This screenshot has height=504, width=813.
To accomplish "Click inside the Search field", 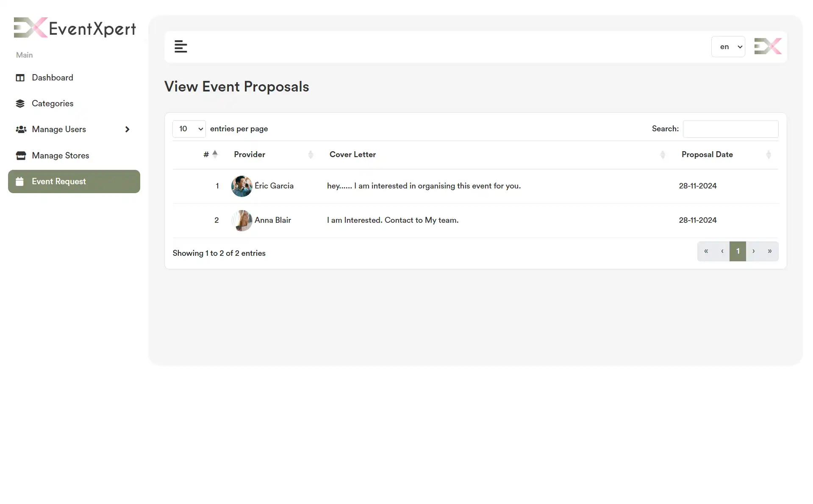I will click(x=730, y=129).
